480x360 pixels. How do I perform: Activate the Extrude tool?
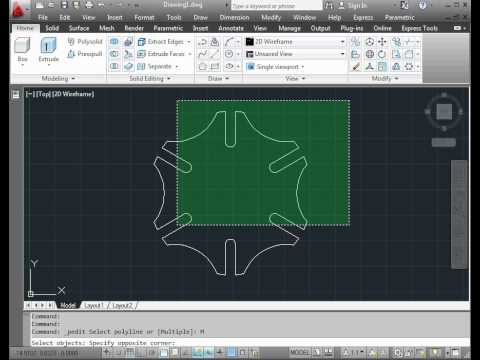[48, 49]
